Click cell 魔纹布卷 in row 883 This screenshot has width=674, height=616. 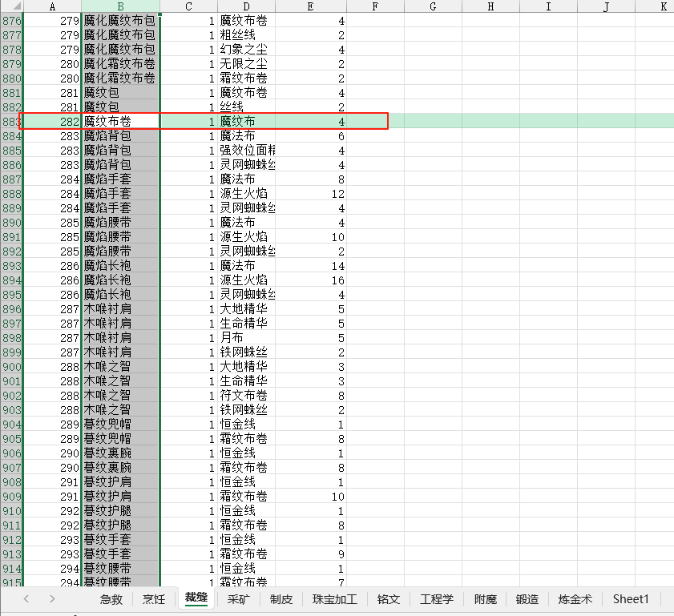point(120,122)
